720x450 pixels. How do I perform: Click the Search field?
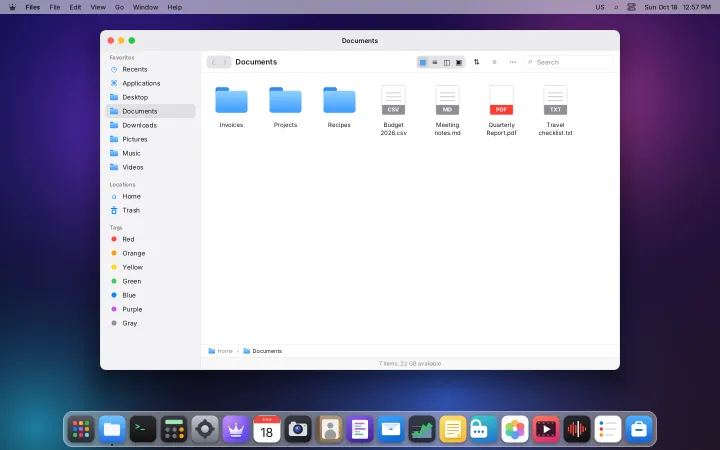click(568, 62)
